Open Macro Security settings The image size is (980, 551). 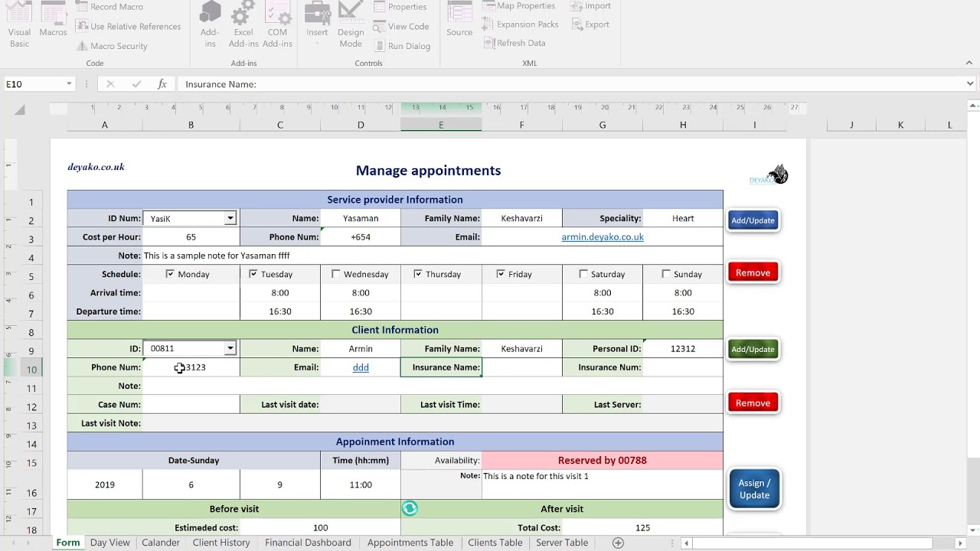[x=112, y=46]
